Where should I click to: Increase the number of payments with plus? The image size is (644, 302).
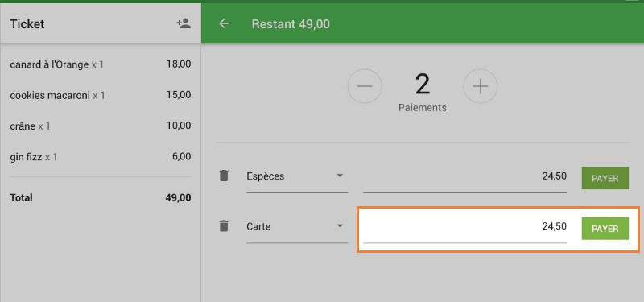pos(481,86)
